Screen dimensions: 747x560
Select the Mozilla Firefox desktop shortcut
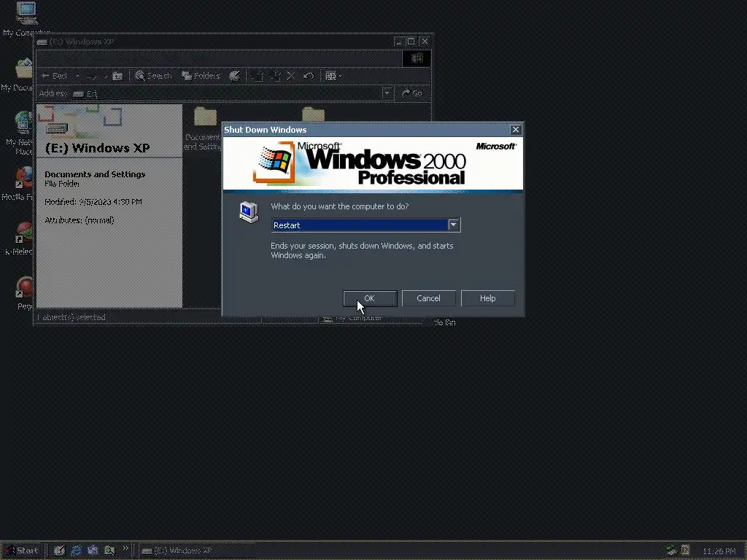pyautogui.click(x=24, y=178)
